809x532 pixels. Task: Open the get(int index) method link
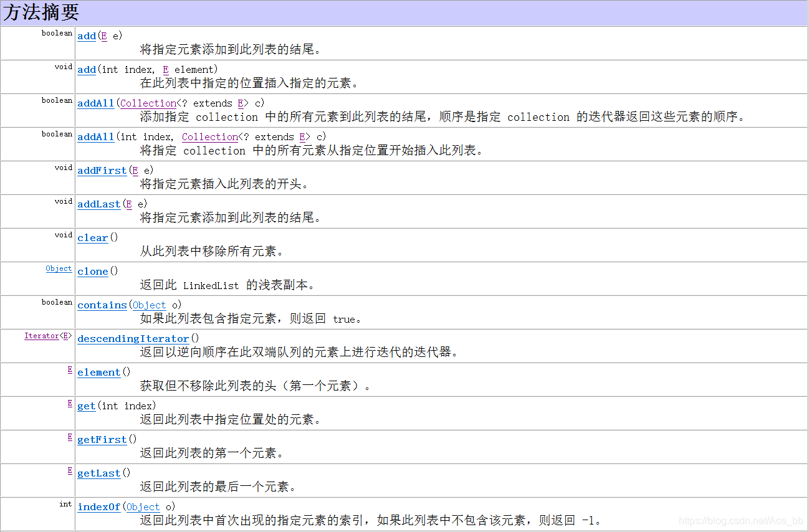click(86, 406)
